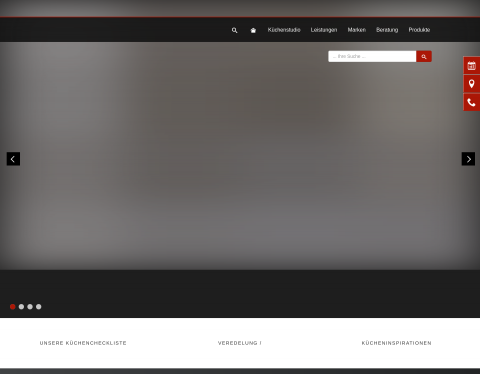Open 'Unsere Küchencheckliste' link
Screen dimensions: 480x374
[x=83, y=343]
